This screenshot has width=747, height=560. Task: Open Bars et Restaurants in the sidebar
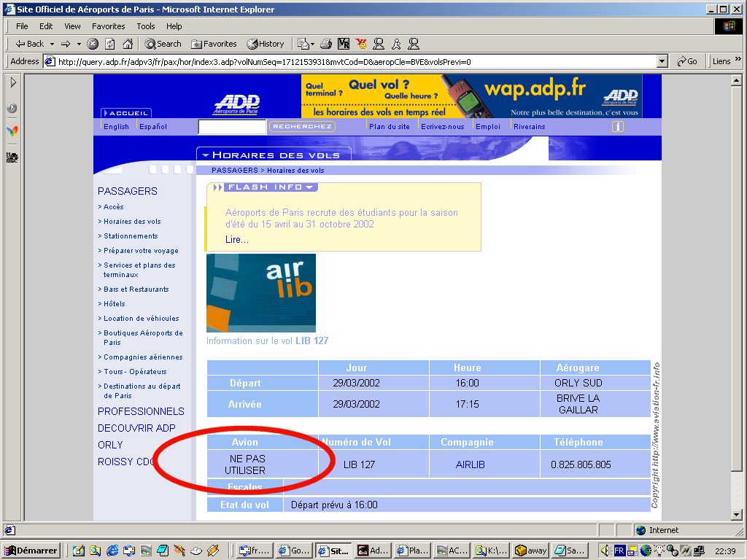[135, 289]
